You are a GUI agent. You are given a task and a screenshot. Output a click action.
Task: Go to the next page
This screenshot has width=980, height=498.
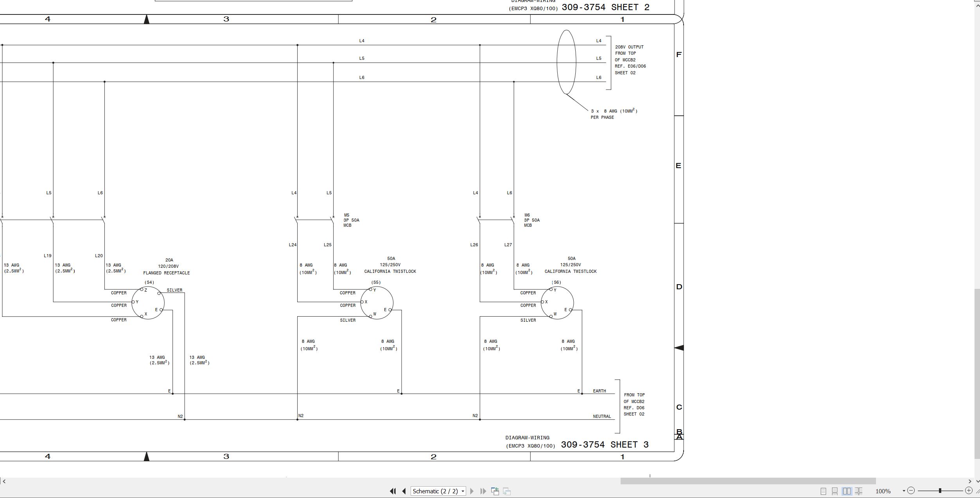[472, 491]
